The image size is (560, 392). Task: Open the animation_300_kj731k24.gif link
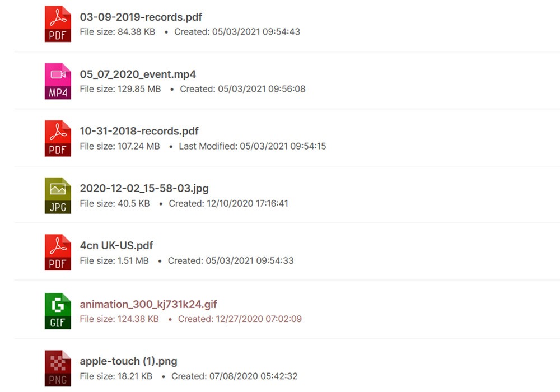click(148, 305)
